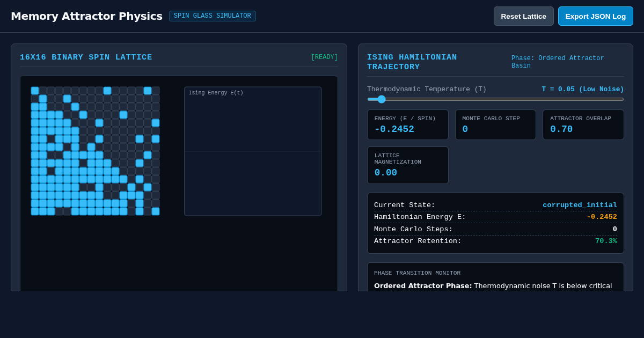
Task: Select the Lattice Magnetization 0.00 card
Action: point(408,165)
